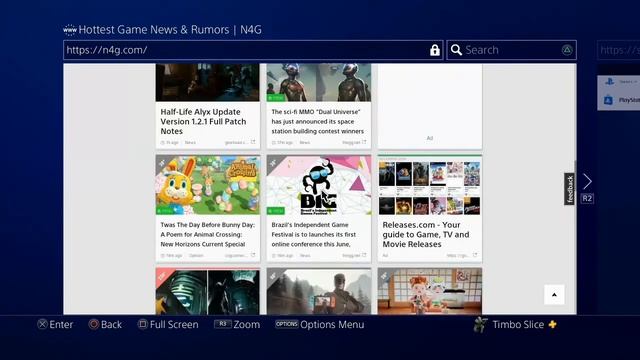
Task: Click the external link icon on Half-Life Alyx card
Action: click(253, 142)
